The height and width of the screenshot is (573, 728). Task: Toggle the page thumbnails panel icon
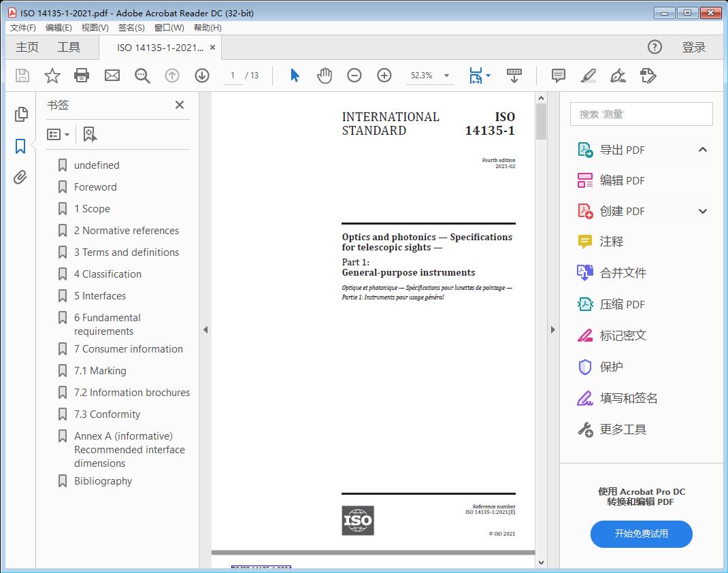tap(21, 114)
